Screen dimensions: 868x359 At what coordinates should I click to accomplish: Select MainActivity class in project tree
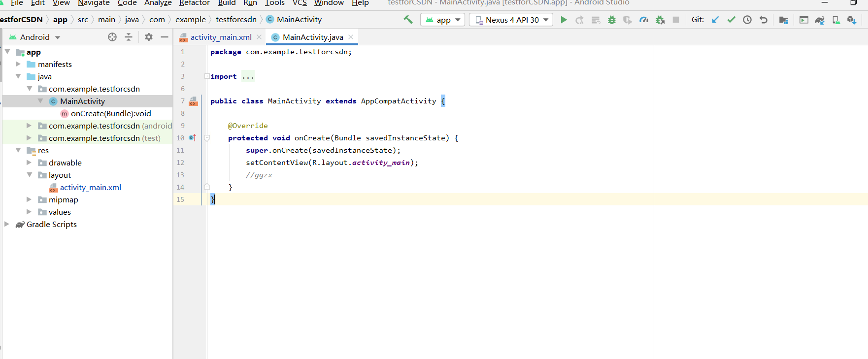click(x=82, y=101)
